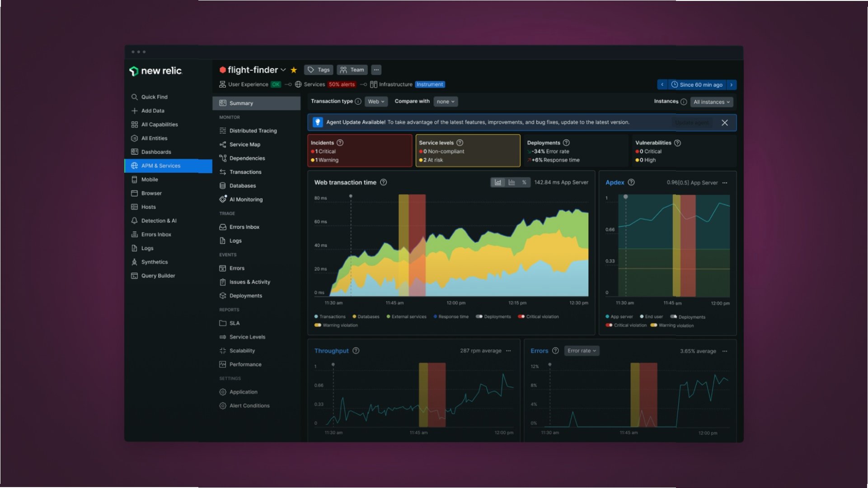Dismiss the Agent Update Available banner
868x488 pixels.
(725, 123)
